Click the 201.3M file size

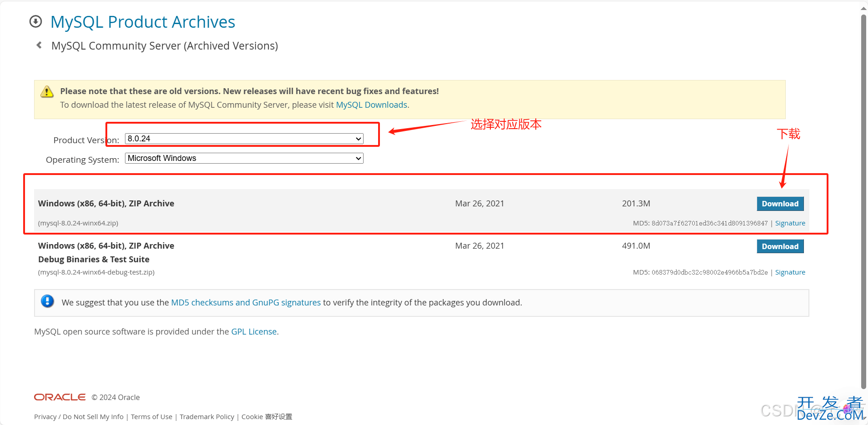point(636,204)
